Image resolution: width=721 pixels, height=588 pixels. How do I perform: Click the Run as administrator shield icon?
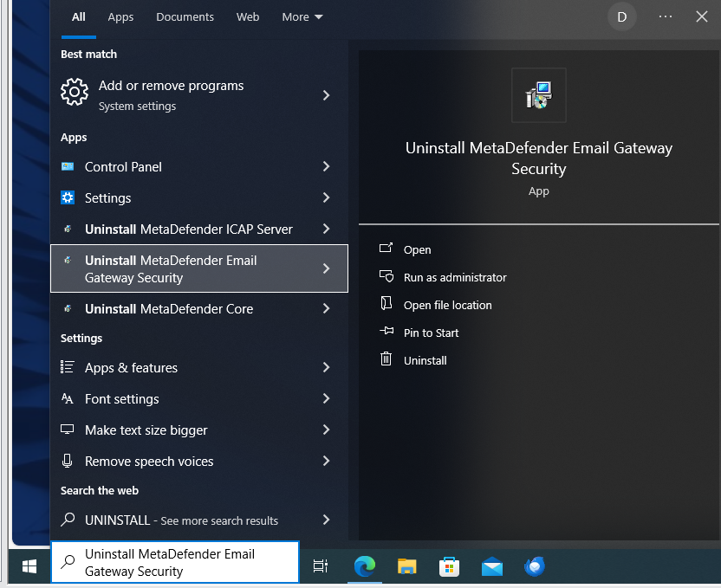click(386, 276)
